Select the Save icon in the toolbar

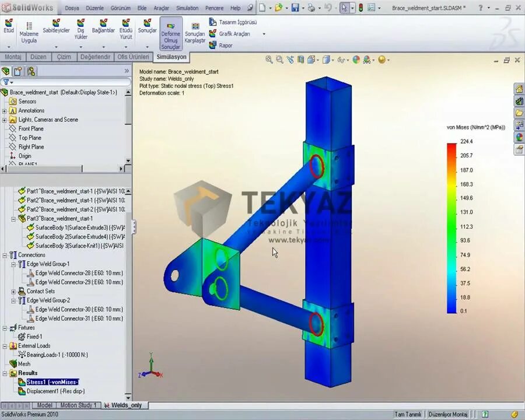click(295, 6)
